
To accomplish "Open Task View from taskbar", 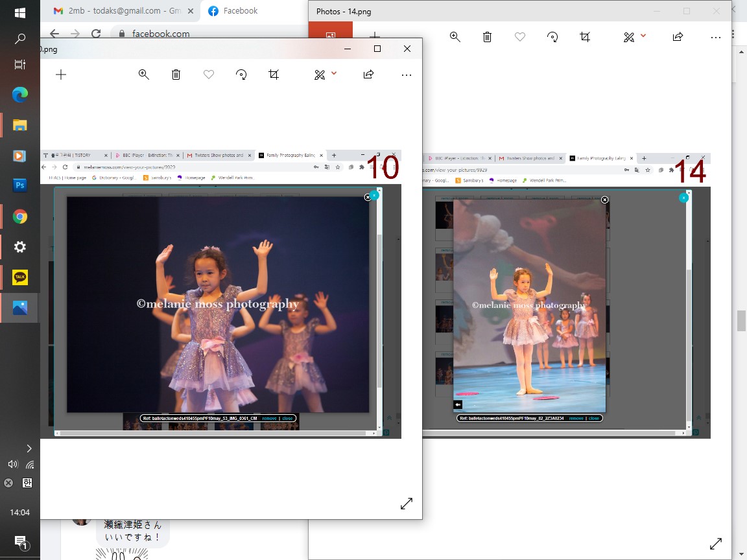I will click(x=19, y=64).
